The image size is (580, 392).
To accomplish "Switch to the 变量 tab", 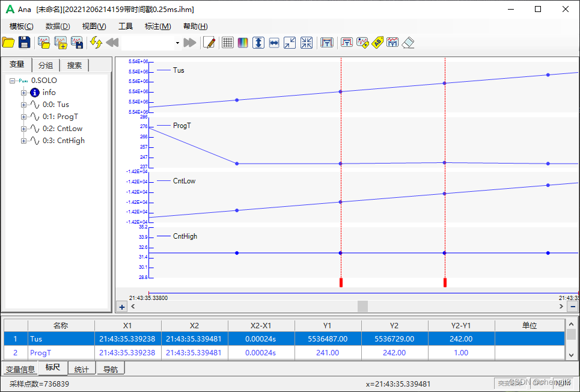I will 17,64.
